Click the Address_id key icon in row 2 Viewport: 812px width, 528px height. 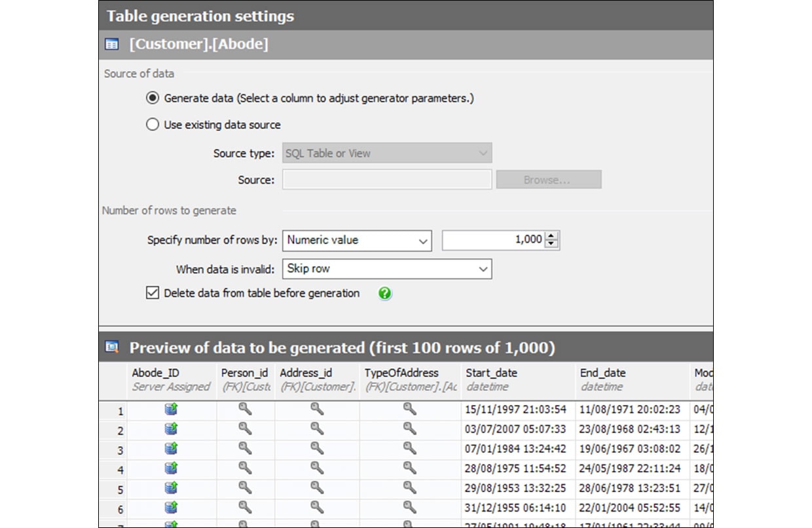click(x=317, y=429)
